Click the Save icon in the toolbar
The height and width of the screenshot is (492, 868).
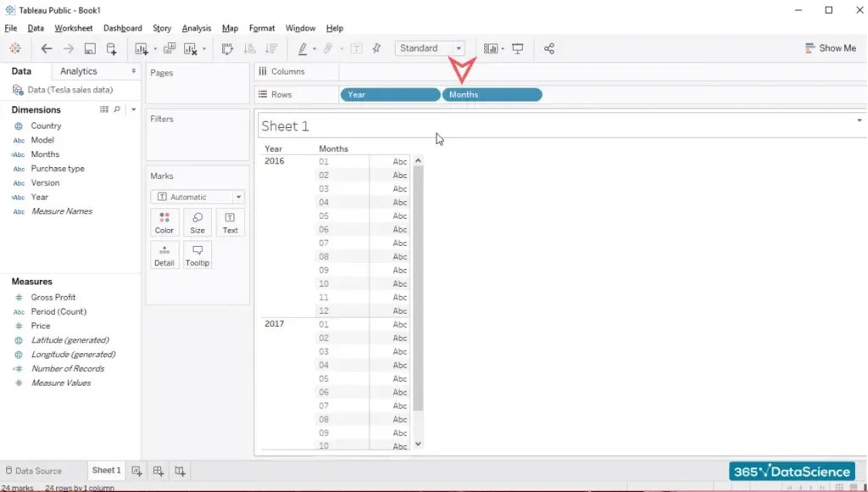pos(88,48)
